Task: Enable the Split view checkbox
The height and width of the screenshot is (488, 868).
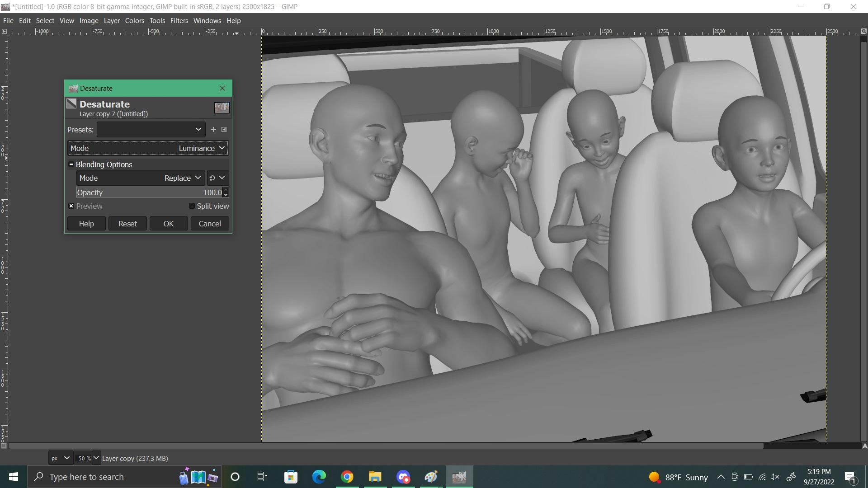Action: [192, 206]
